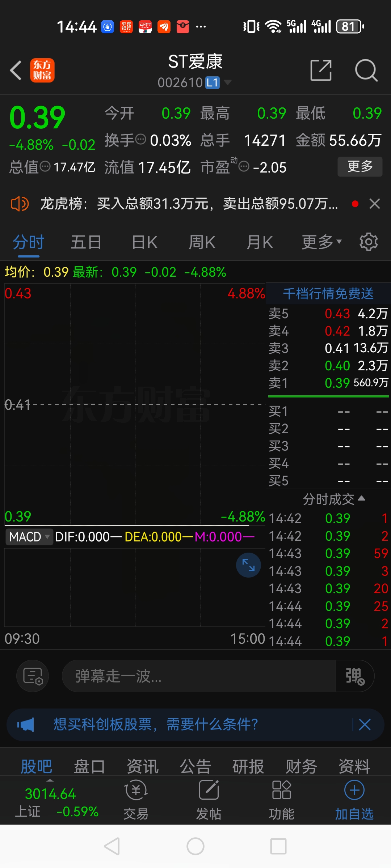The height and width of the screenshot is (868, 391).
Task: Open the 盘口 section tab
Action: [x=89, y=766]
